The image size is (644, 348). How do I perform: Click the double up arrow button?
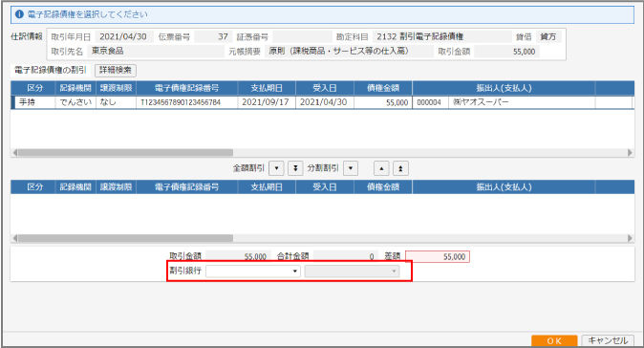(x=400, y=168)
